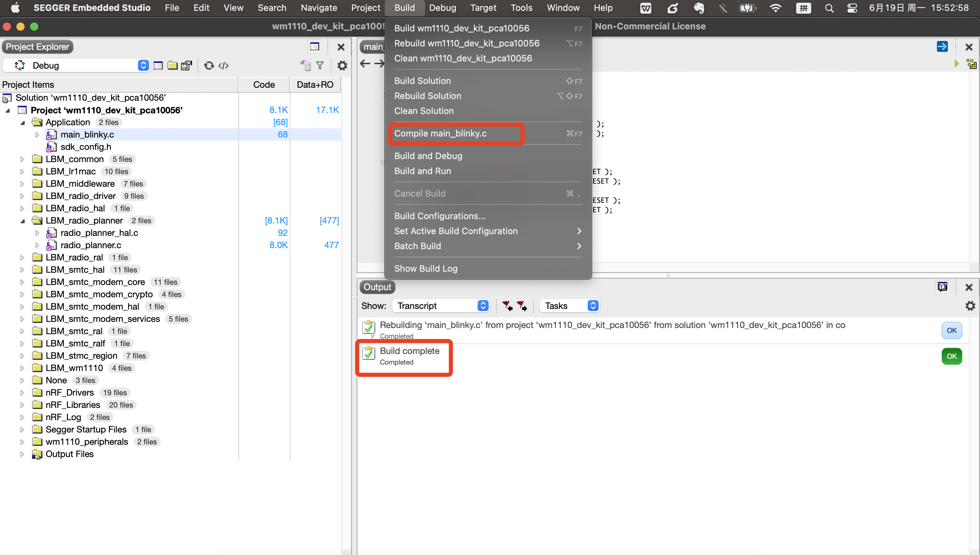Select Rebuild Solution in the Build menu

(427, 96)
